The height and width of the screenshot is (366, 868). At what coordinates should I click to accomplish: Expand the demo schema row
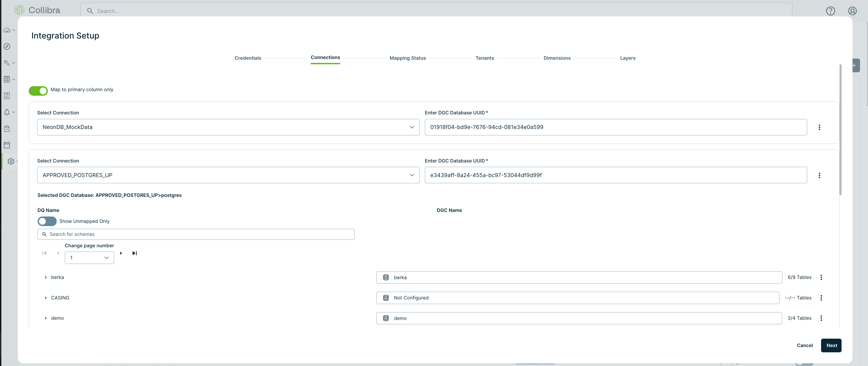[46, 318]
